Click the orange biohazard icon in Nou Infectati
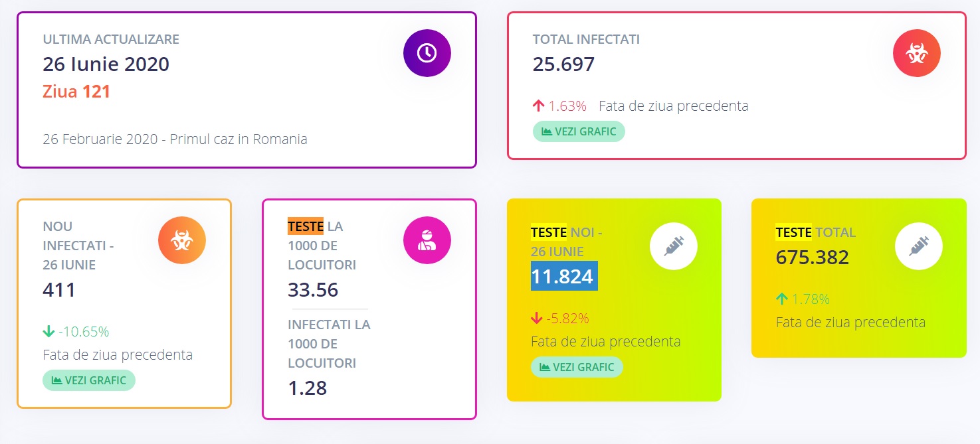This screenshot has width=980, height=444. click(182, 240)
